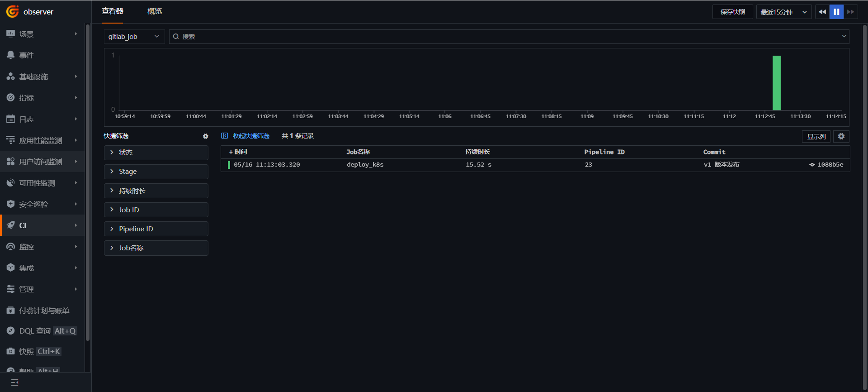This screenshot has height=392, width=868.
Task: Click the 基础设施 sidebar icon
Action: (x=10, y=76)
